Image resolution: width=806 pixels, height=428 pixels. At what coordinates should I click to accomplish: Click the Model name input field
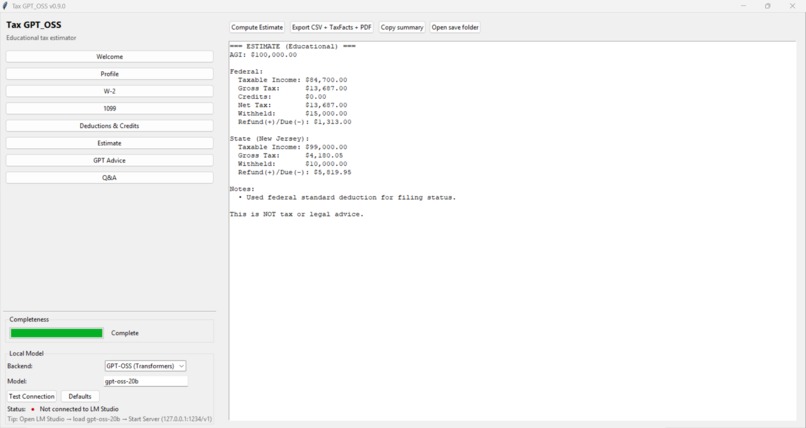(x=145, y=381)
